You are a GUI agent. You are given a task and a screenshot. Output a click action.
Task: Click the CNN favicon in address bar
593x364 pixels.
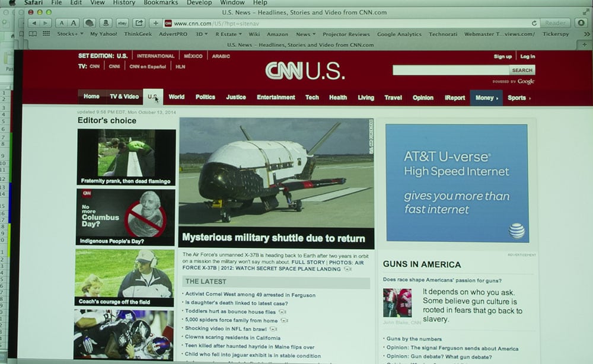168,24
